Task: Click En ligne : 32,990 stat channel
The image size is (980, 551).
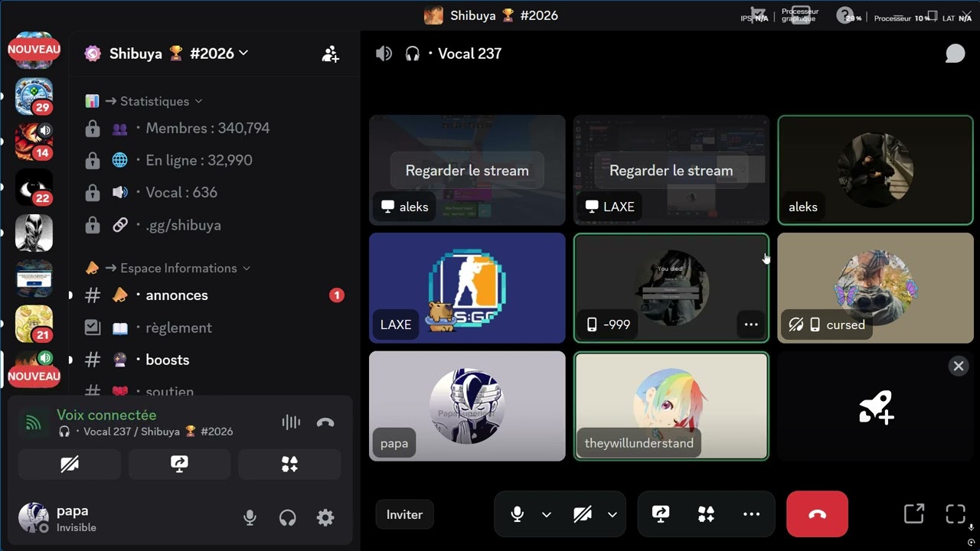Action: 214,160
